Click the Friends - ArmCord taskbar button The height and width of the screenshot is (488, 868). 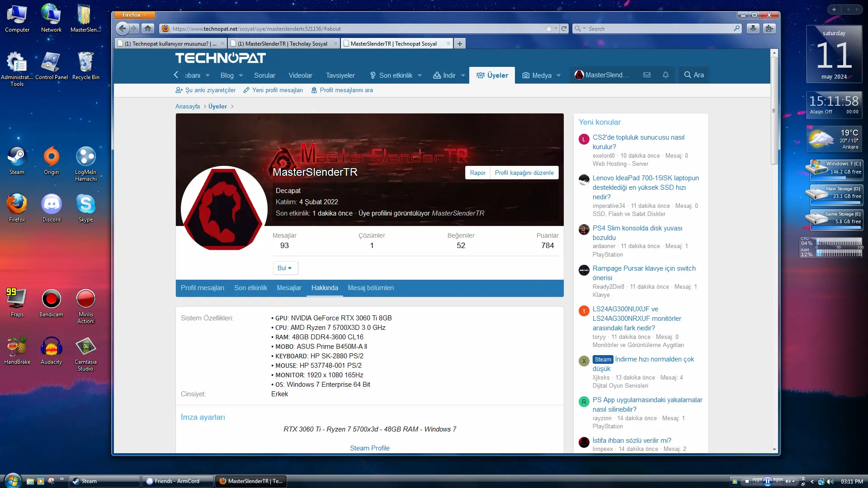coord(177,481)
